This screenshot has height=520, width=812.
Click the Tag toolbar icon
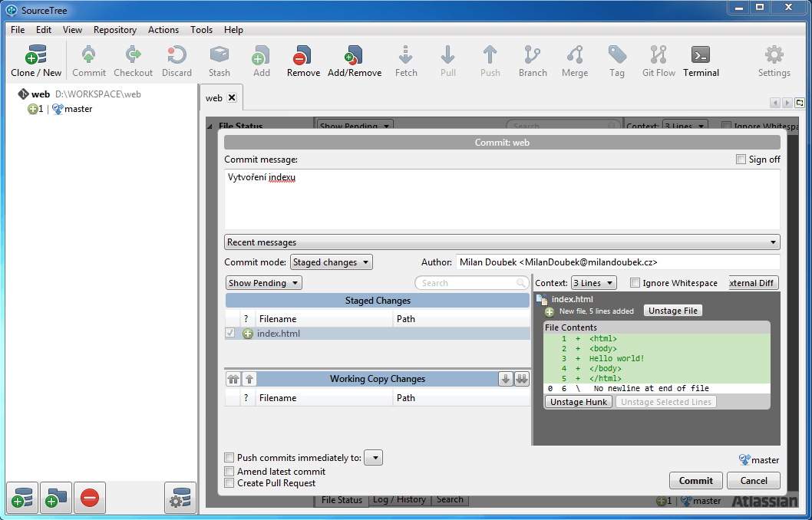pos(617,61)
